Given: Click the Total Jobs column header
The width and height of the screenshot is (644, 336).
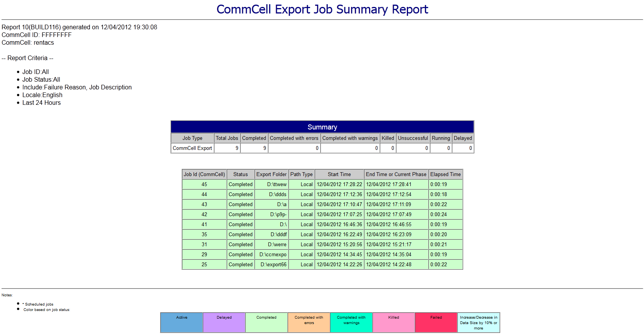Looking at the screenshot, I should (227, 138).
